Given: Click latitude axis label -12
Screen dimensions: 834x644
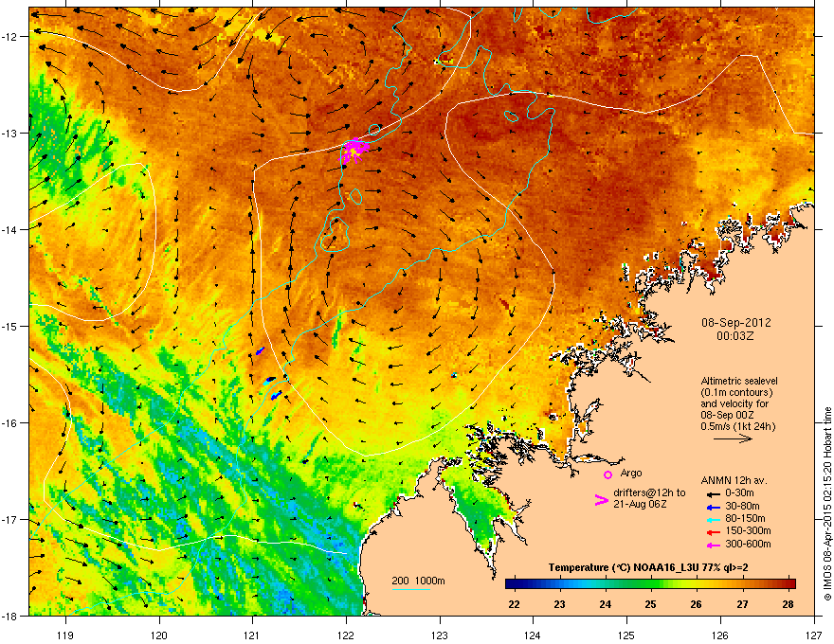Looking at the screenshot, I should tap(10, 36).
